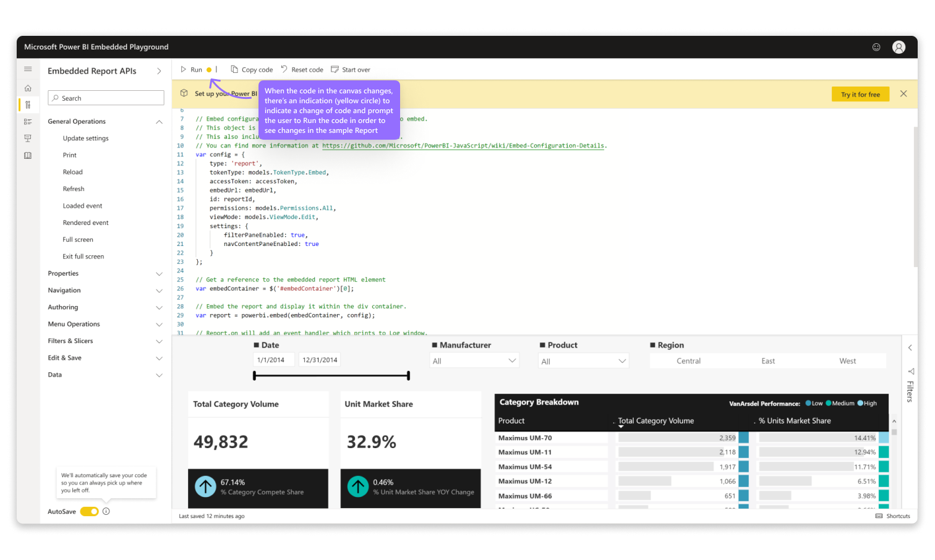The width and height of the screenshot is (935, 560).
Task: Expand the Filters pane with chevron
Action: [910, 348]
